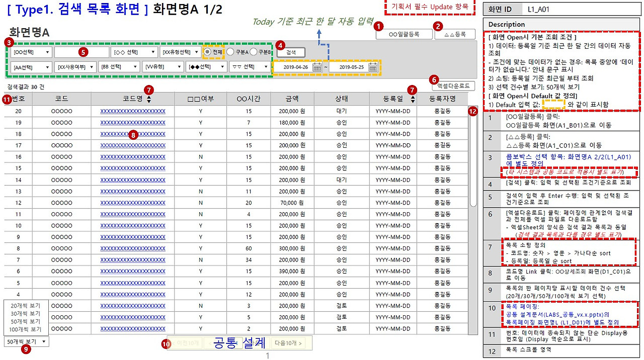Click the 금액 column header
This screenshot has width=644, height=360.
[x=292, y=99]
